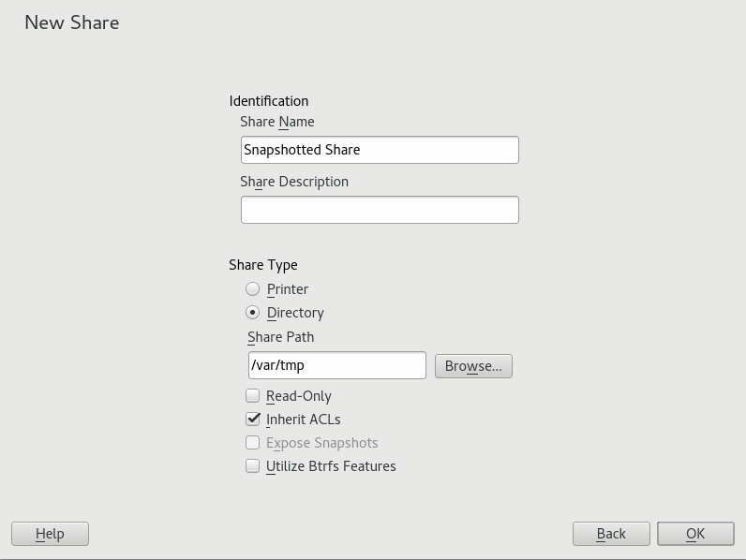Click the New Share heading
This screenshot has width=746, height=560.
72,22
